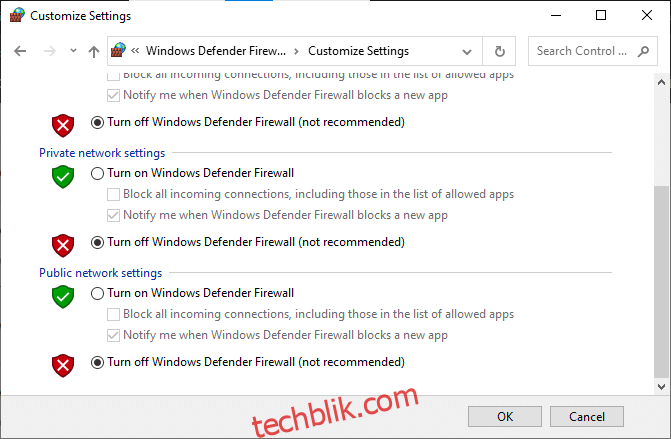
Task: Expand the address bar history dropdown
Action: tap(467, 52)
